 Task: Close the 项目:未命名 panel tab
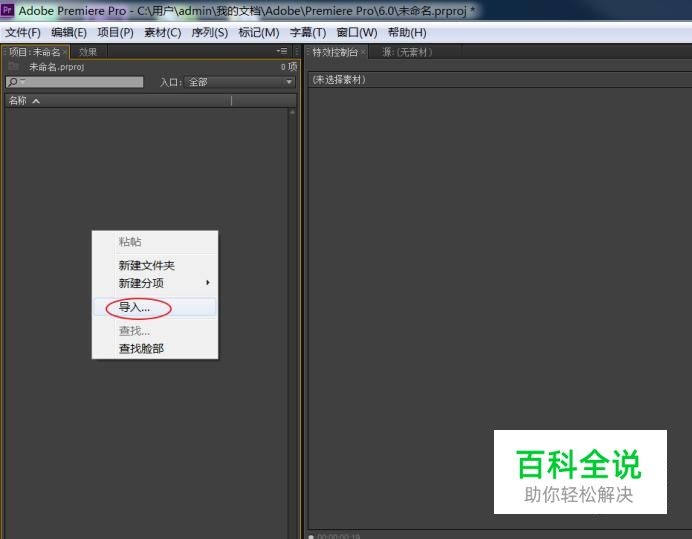point(65,52)
